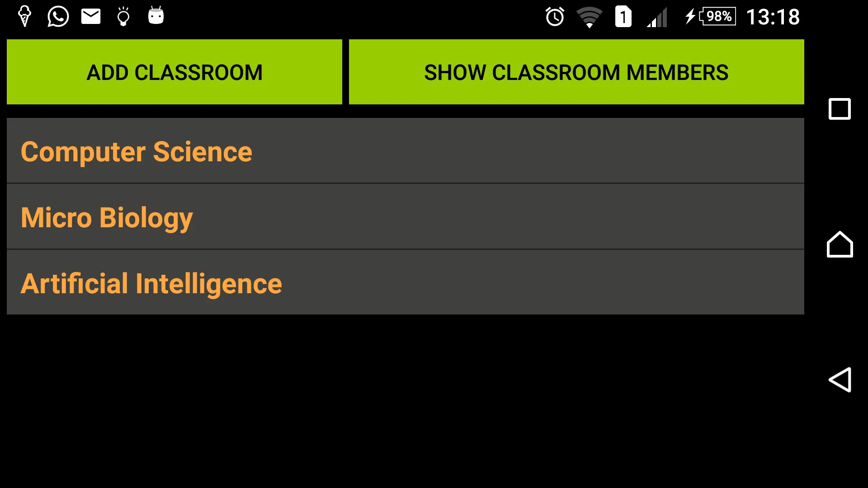The image size is (868, 488).
Task: Click the ADD CLASSROOM button
Action: click(174, 71)
